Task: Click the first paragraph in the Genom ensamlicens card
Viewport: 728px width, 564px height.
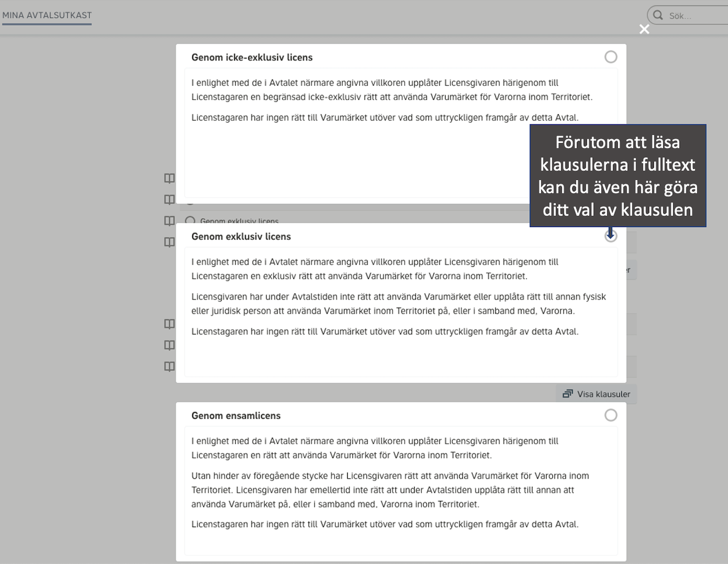Action: 375,448
